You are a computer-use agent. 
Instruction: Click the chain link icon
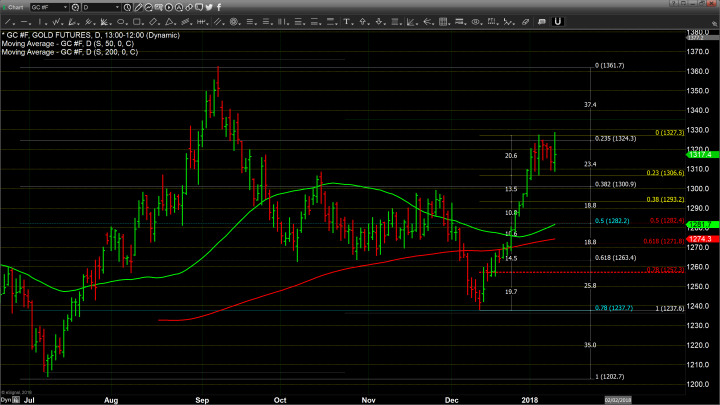tap(189, 7)
